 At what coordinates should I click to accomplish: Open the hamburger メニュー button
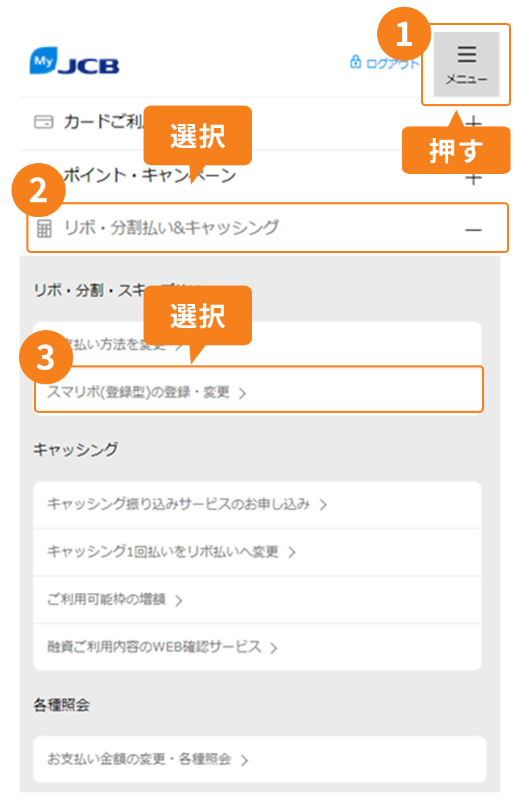click(x=467, y=64)
